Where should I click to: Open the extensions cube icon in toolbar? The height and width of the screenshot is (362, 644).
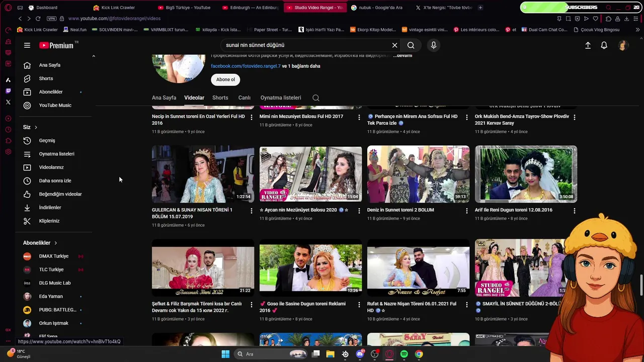tap(609, 19)
